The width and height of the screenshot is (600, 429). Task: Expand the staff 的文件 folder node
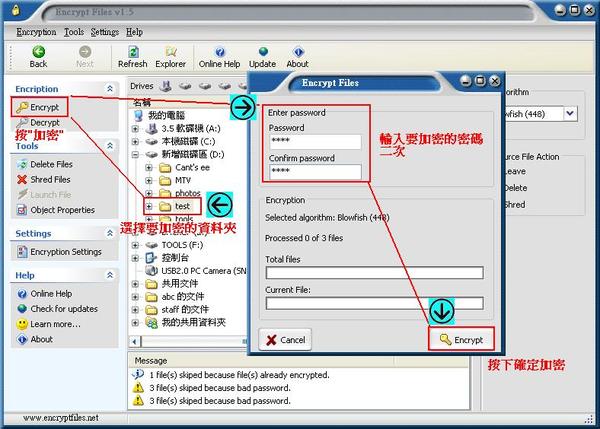pyautogui.click(x=135, y=310)
